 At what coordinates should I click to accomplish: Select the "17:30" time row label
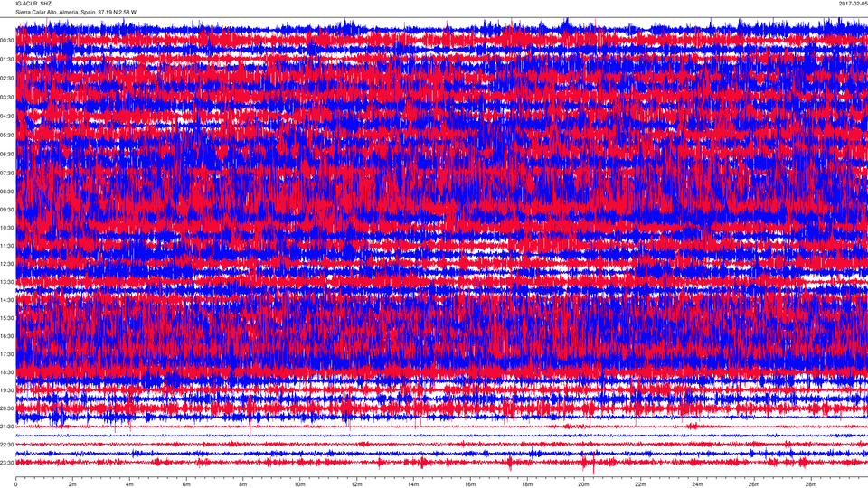click(7, 354)
